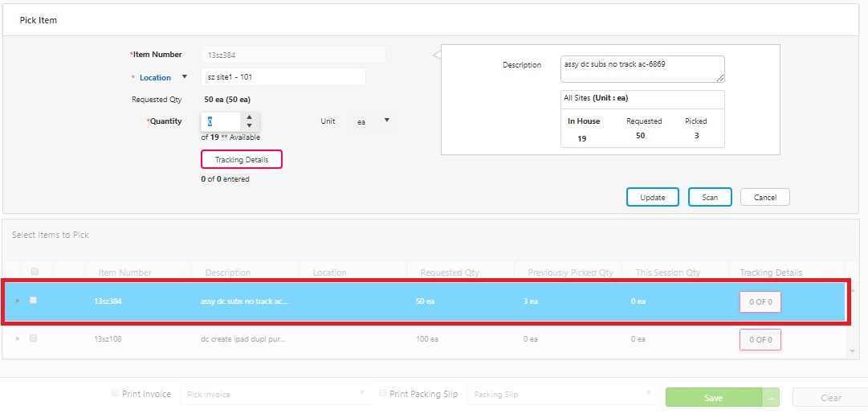Check the box for item 13sz108
The image size is (868, 414).
(33, 338)
